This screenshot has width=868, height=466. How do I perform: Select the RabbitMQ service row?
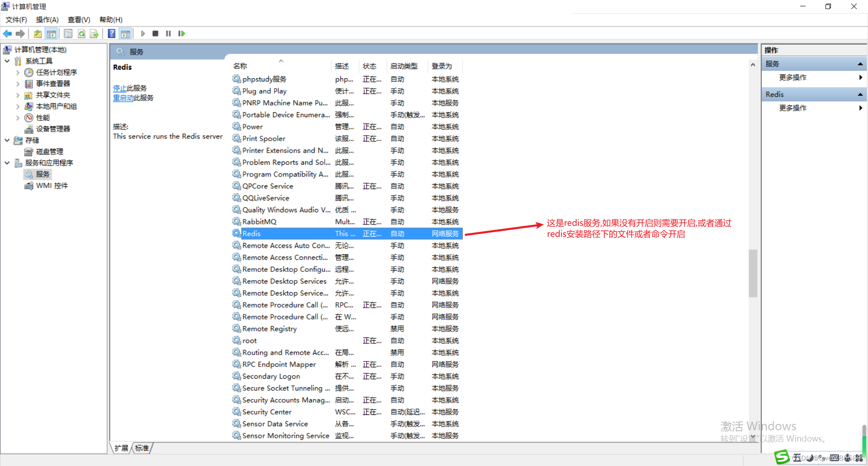[347, 222]
